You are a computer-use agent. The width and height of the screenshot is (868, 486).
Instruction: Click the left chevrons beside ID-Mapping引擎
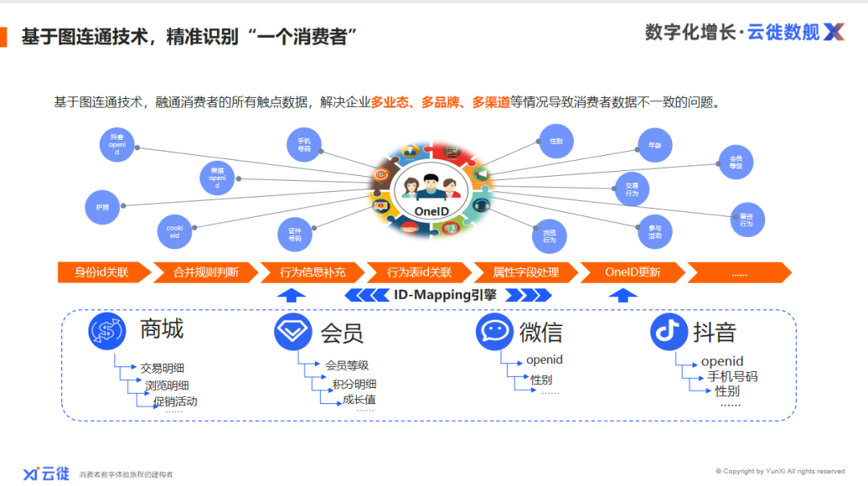pos(366,295)
